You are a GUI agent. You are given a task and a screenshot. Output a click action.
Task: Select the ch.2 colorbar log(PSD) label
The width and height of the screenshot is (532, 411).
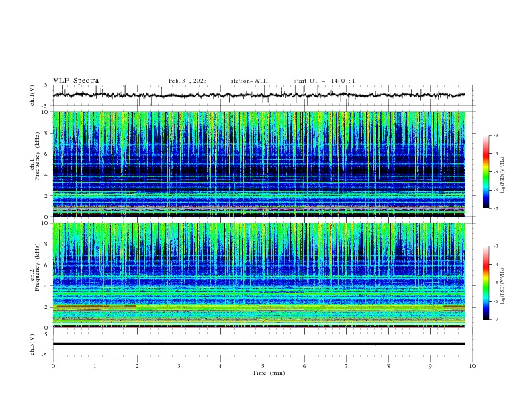pyautogui.click(x=503, y=287)
